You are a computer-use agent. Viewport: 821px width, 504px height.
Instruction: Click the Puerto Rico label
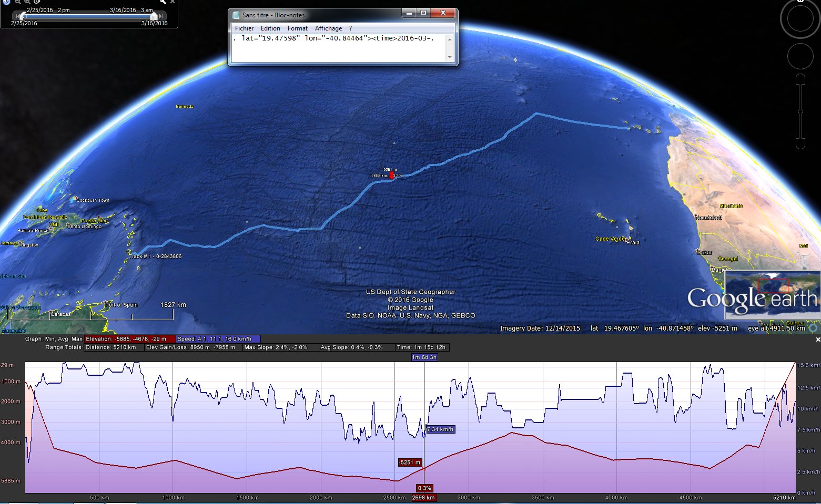(94, 221)
